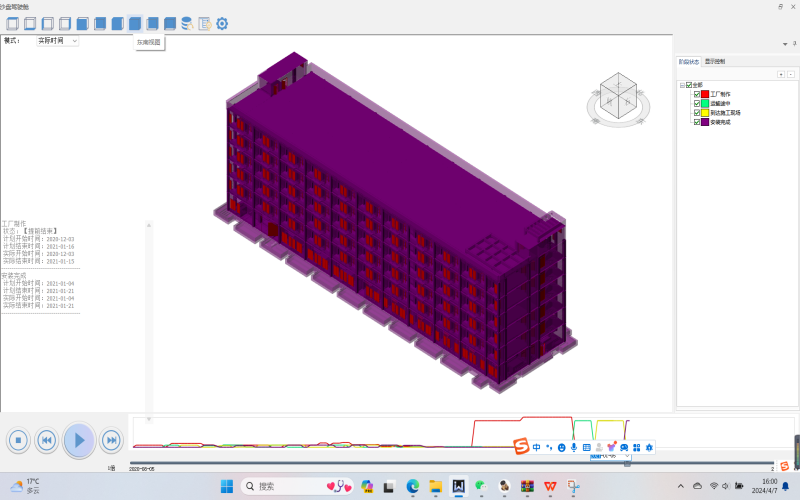Select the bottom view cube icon
The width and height of the screenshot is (800, 500).
30,23
